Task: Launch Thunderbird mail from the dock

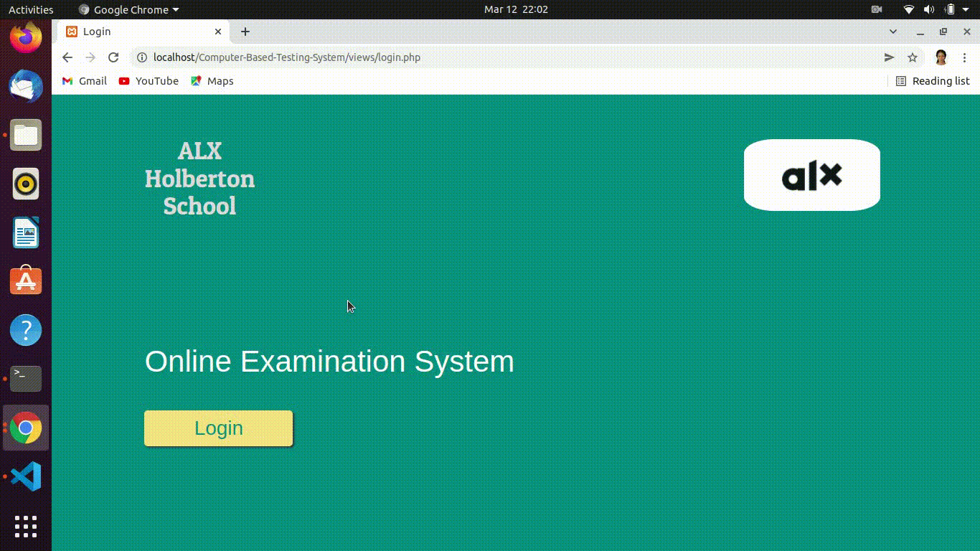Action: pyautogui.click(x=26, y=86)
